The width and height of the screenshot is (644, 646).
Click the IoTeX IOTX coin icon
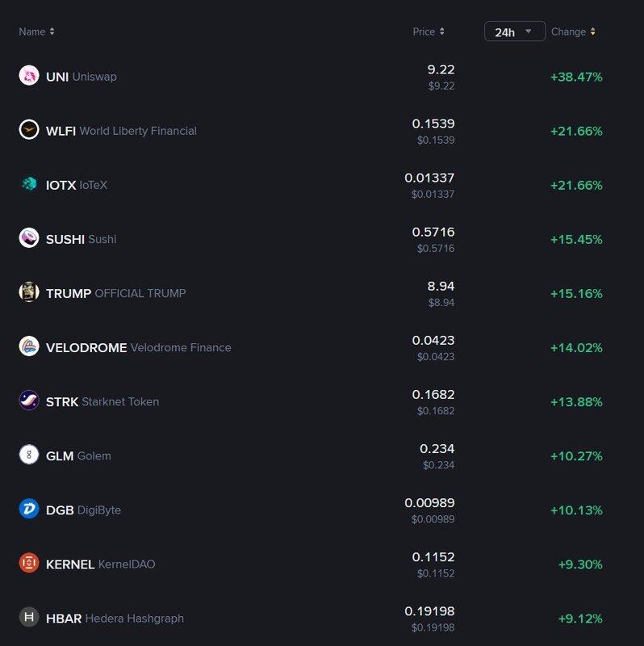point(29,184)
